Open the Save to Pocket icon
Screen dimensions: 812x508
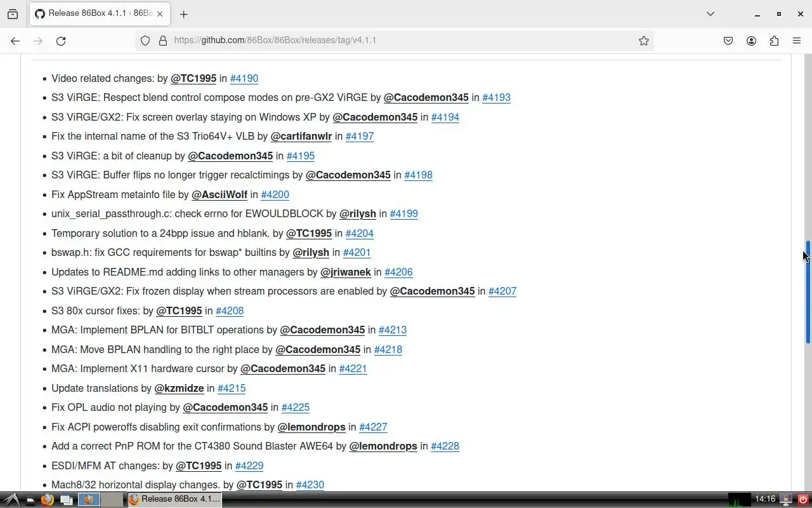coord(728,41)
